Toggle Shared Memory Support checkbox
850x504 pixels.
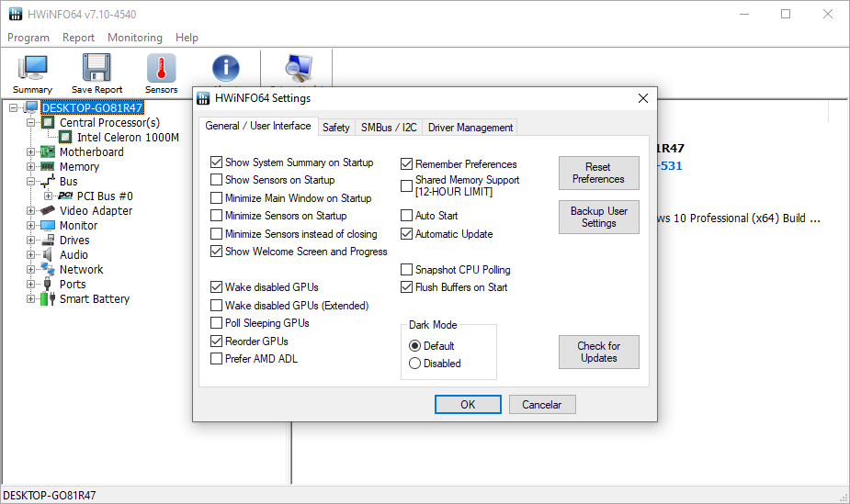point(406,185)
